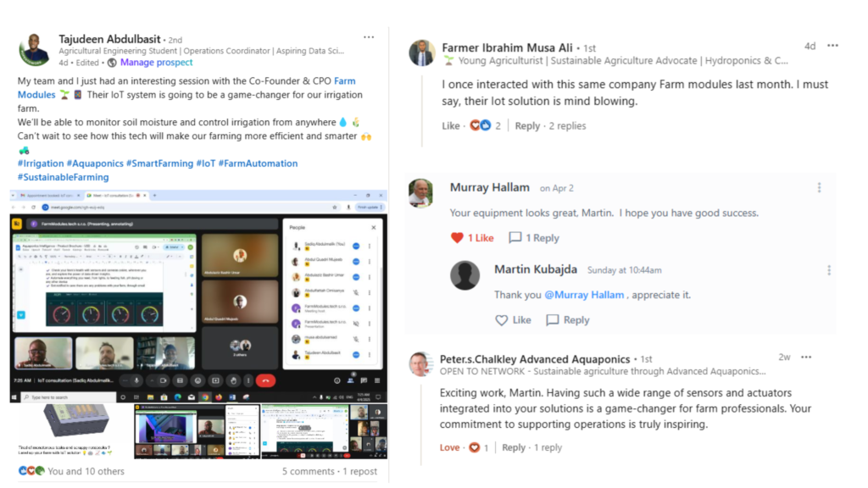
Task: Click the Peter.s.Chalkley Advanced Aquaponics name
Action: (535, 359)
